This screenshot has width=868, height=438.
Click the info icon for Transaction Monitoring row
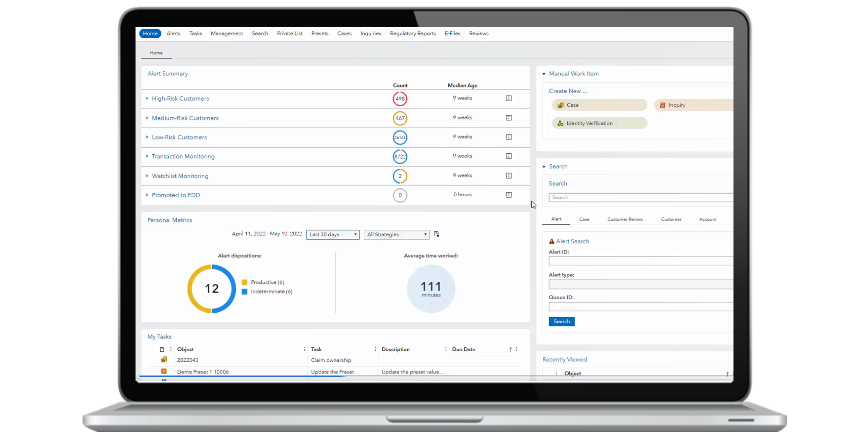coord(509,156)
